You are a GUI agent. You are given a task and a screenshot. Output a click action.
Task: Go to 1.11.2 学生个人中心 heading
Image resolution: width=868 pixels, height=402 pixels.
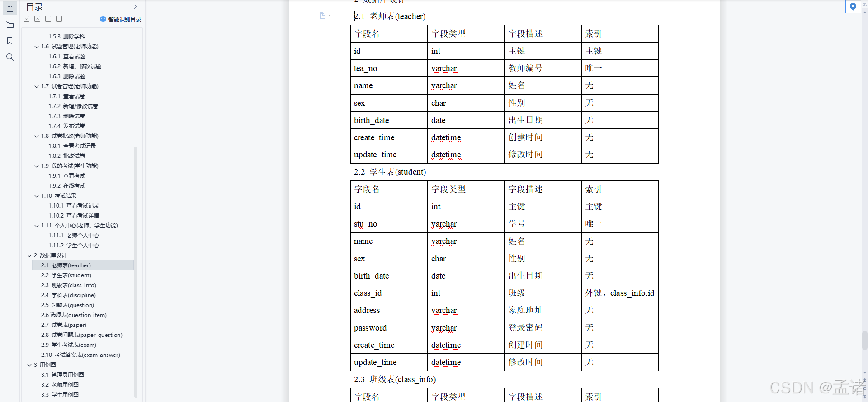point(74,246)
